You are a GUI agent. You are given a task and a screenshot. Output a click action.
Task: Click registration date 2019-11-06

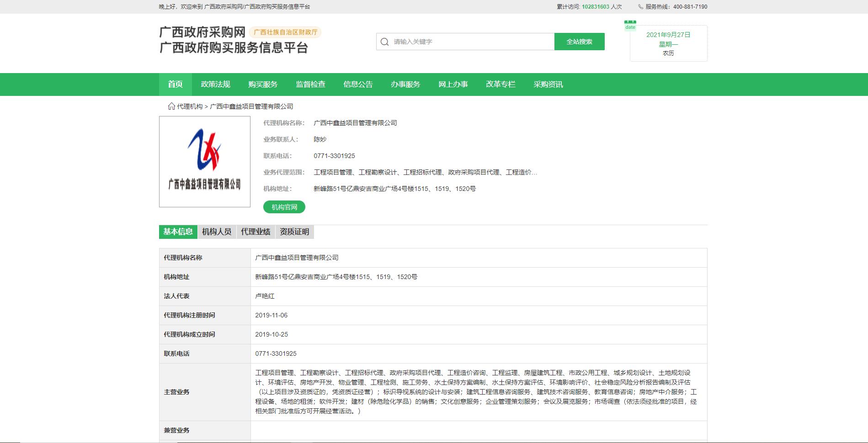click(271, 315)
